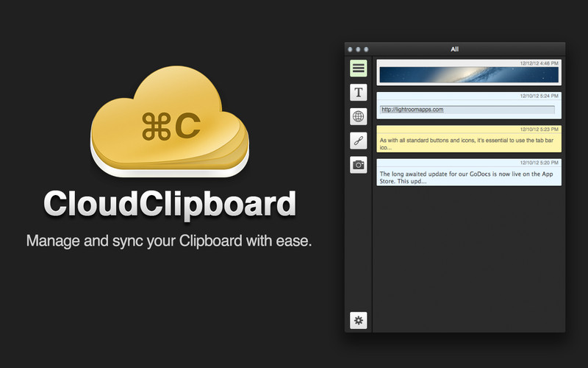This screenshot has height=368, width=588.
Task: Select the 'long awaited update for our GoDocs' clipping
Action: pos(469,172)
